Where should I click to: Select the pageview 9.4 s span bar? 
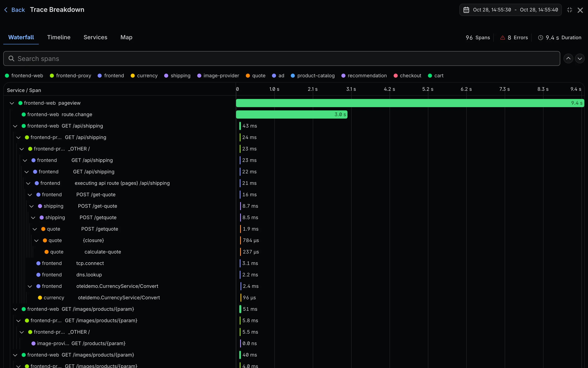pyautogui.click(x=410, y=103)
